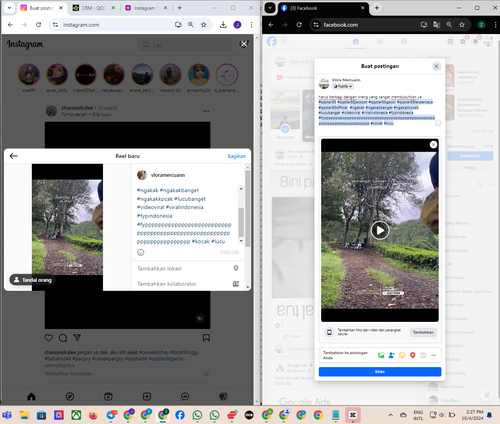Switch to the third Instagram browser tab
500x424 pixels.
pyautogui.click(x=146, y=8)
